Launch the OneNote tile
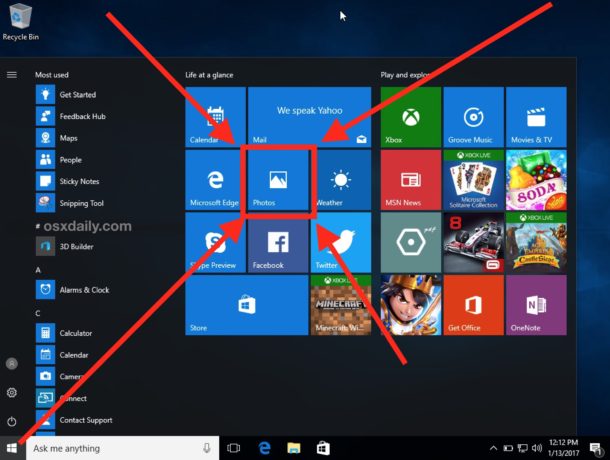This screenshot has width=610, height=460. click(x=536, y=305)
